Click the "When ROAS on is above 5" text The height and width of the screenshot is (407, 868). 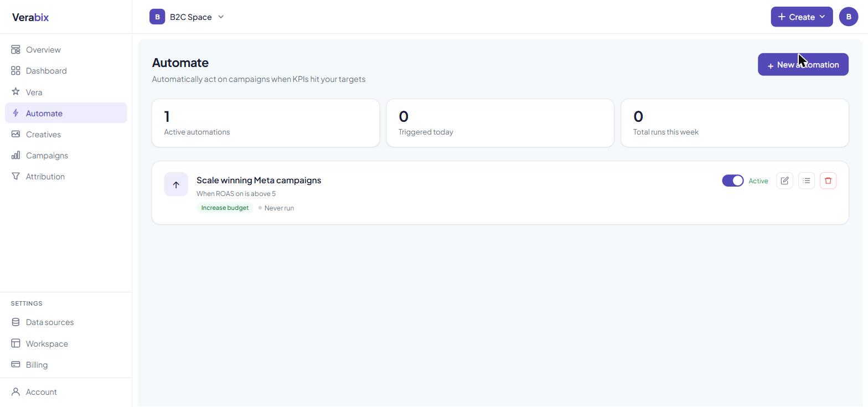(236, 194)
